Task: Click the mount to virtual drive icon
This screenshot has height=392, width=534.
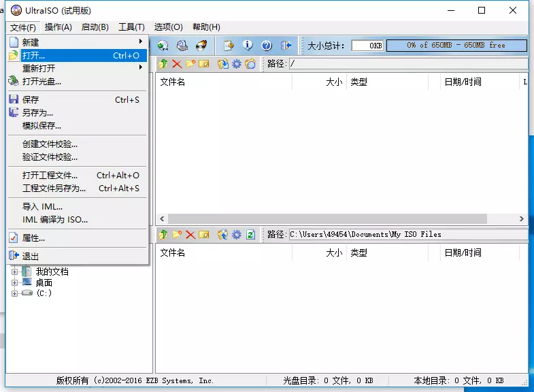Action: pos(182,46)
